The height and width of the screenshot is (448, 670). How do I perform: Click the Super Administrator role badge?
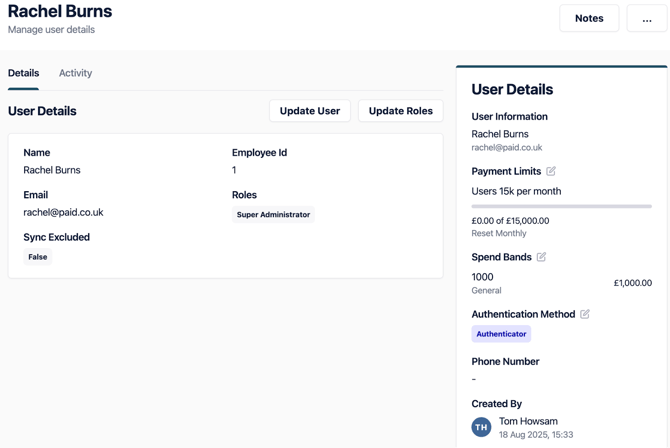pos(273,215)
